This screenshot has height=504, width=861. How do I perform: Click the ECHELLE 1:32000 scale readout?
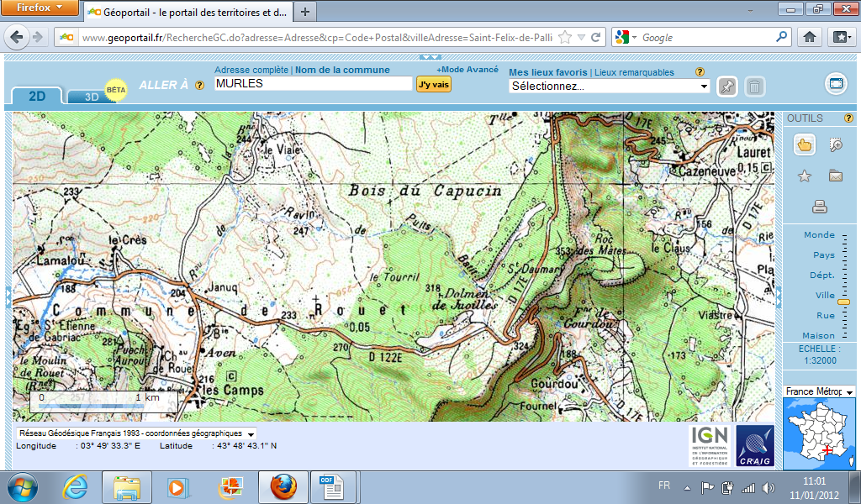point(819,354)
